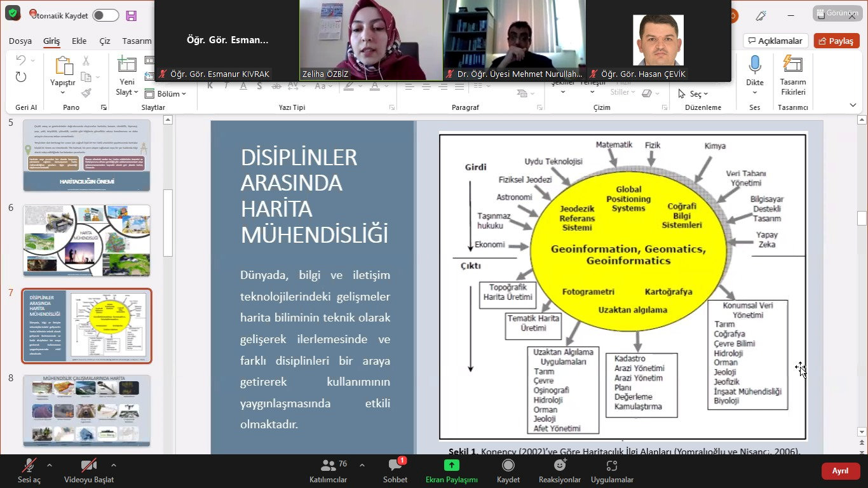
Task: Click Zeliha ÖZBİZ video tile
Action: pyautogui.click(x=371, y=41)
